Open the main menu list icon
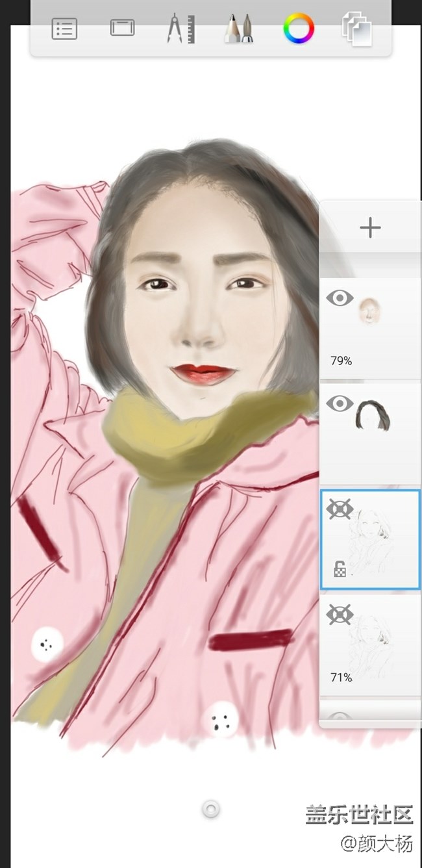The image size is (422, 868). (x=64, y=29)
